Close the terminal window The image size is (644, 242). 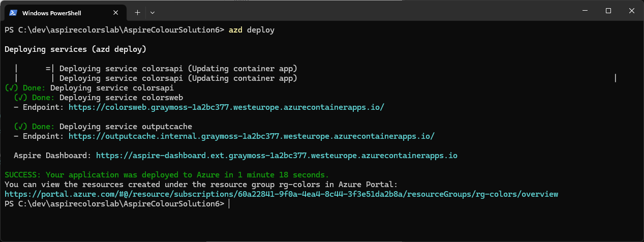point(632,11)
